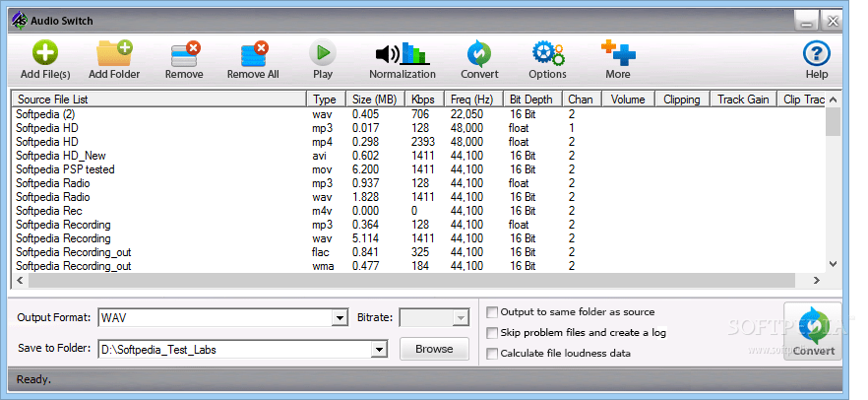Click the 2393 Kbps value
The height and width of the screenshot is (400, 868).
[x=423, y=142]
